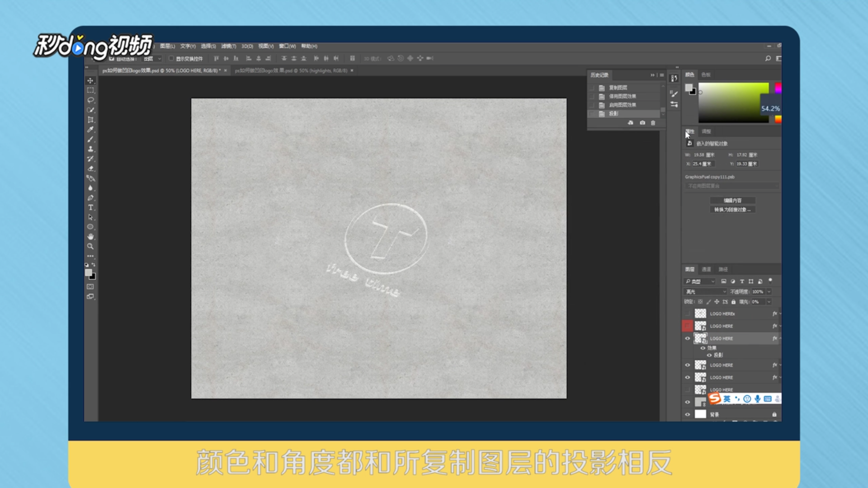Image resolution: width=868 pixels, height=488 pixels.
Task: Select the 复制图层 history state
Action: (x=626, y=88)
